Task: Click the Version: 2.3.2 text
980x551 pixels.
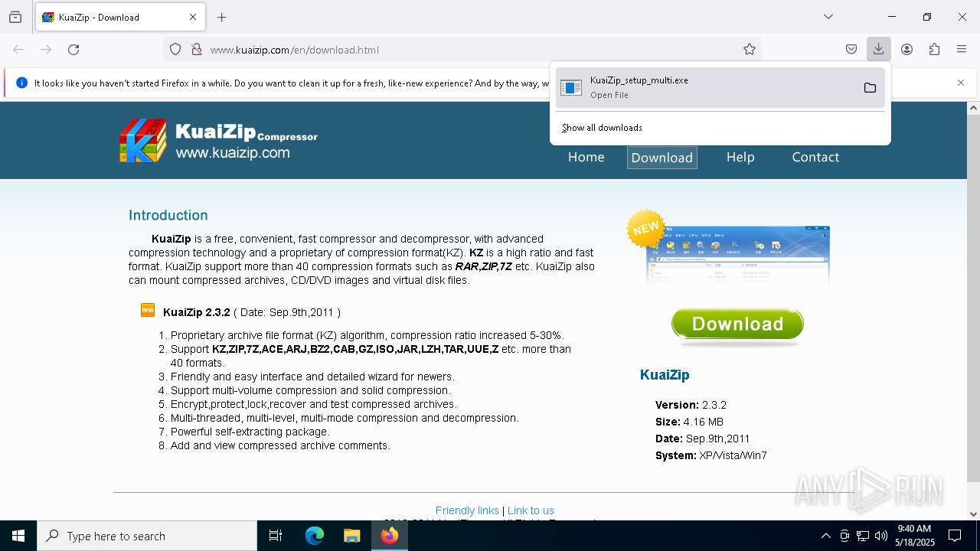Action: 691,405
